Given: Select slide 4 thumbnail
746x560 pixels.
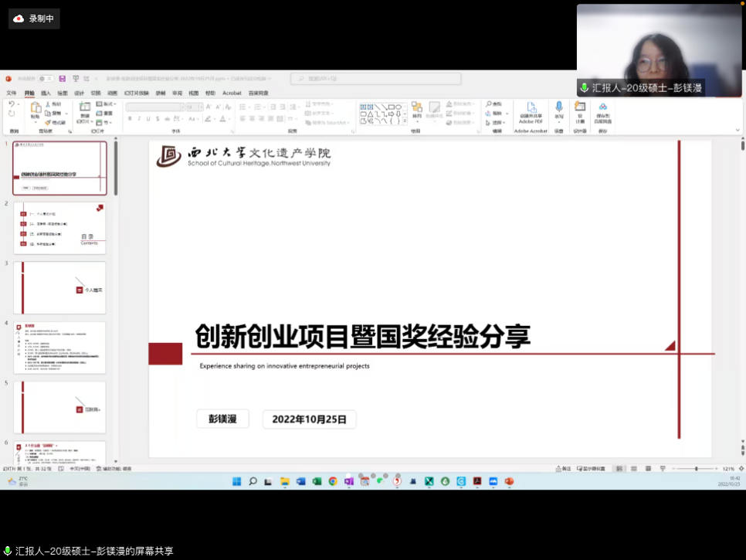Looking at the screenshot, I should [x=59, y=348].
